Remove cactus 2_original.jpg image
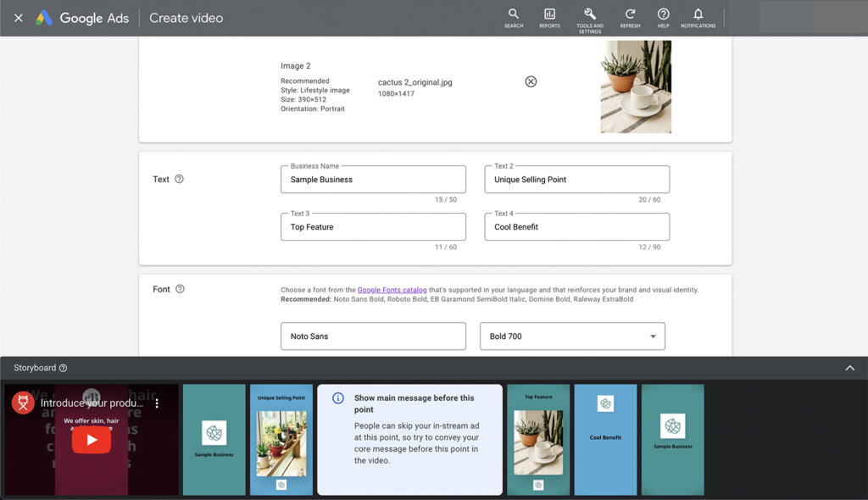Viewport: 868px width, 500px height. (x=531, y=81)
